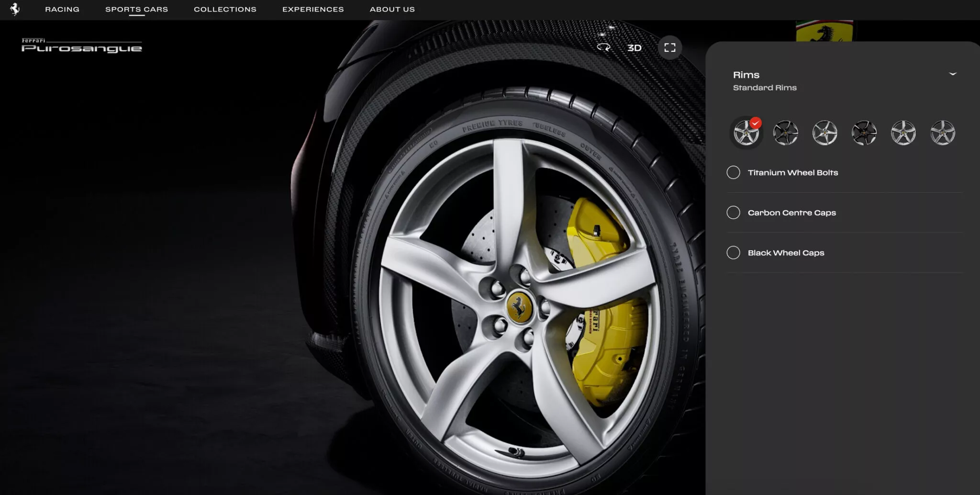Click the Ferrari Purosangue model logo
980x495 pixels.
coord(81,46)
